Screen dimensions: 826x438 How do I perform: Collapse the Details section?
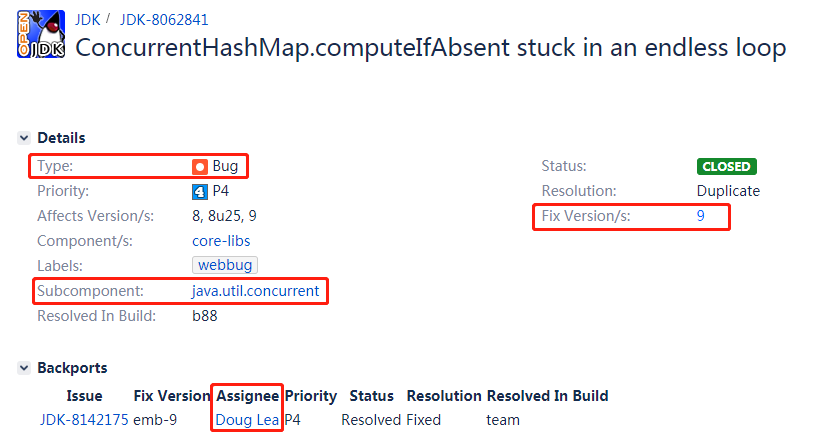24,138
